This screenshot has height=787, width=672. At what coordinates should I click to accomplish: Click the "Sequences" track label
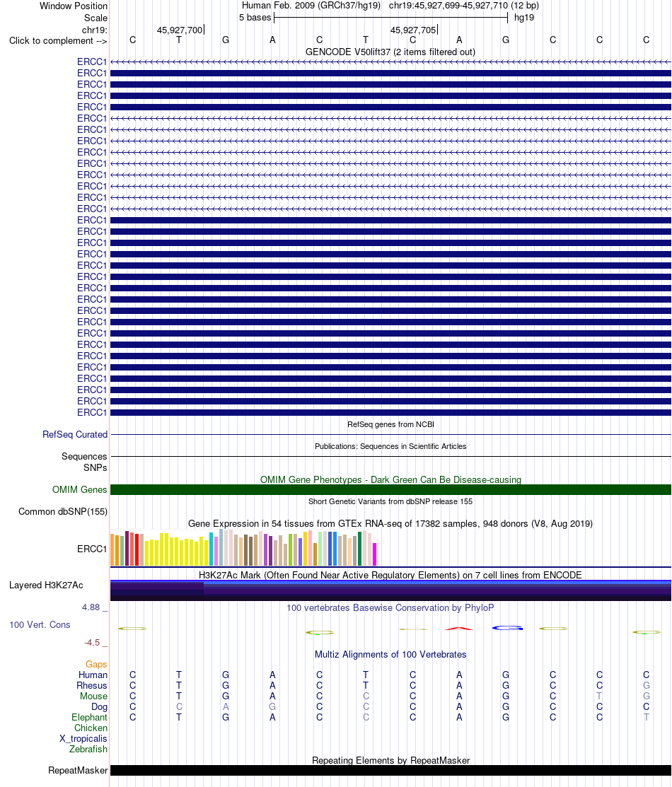(x=84, y=456)
